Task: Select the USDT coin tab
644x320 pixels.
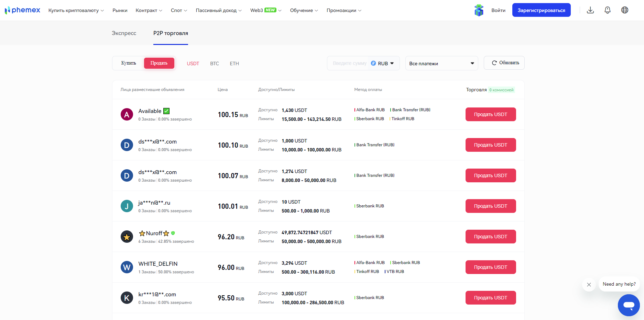Action: coord(193,64)
